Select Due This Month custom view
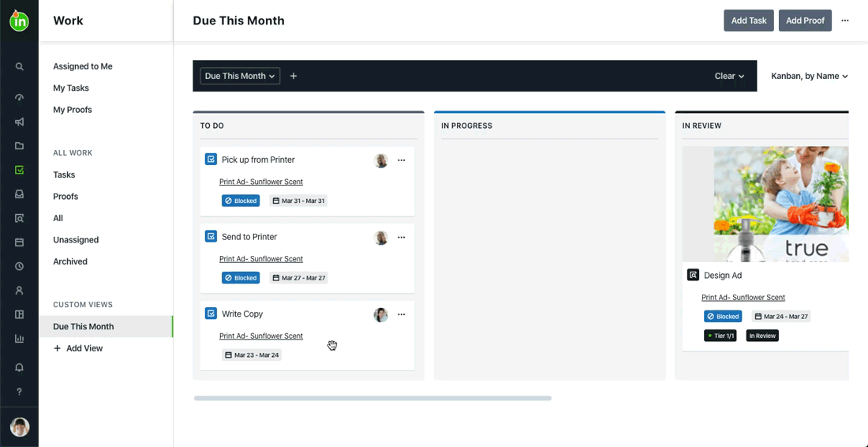The width and height of the screenshot is (868, 447). point(106,326)
